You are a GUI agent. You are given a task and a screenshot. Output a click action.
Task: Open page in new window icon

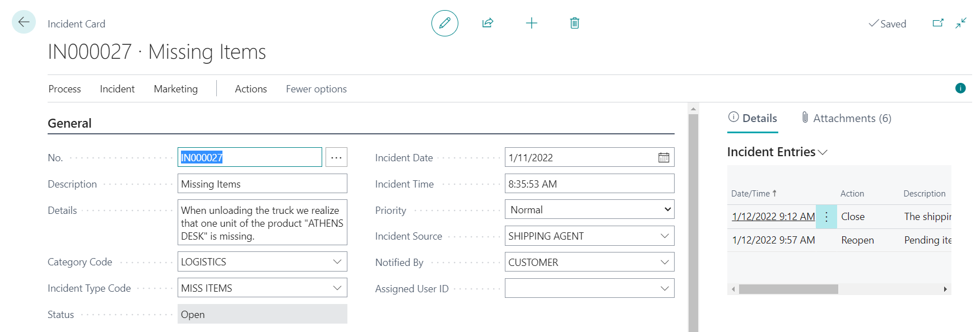(x=938, y=23)
